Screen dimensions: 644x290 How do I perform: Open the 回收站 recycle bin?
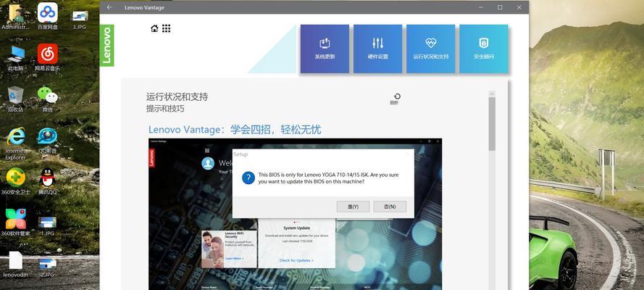pyautogui.click(x=16, y=99)
